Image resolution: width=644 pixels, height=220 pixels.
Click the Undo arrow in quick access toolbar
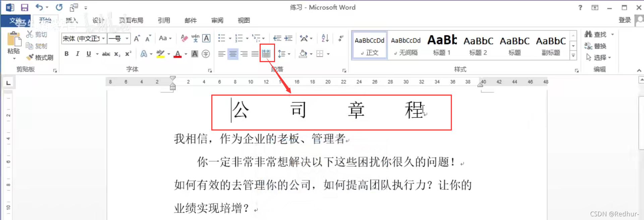(x=40, y=7)
